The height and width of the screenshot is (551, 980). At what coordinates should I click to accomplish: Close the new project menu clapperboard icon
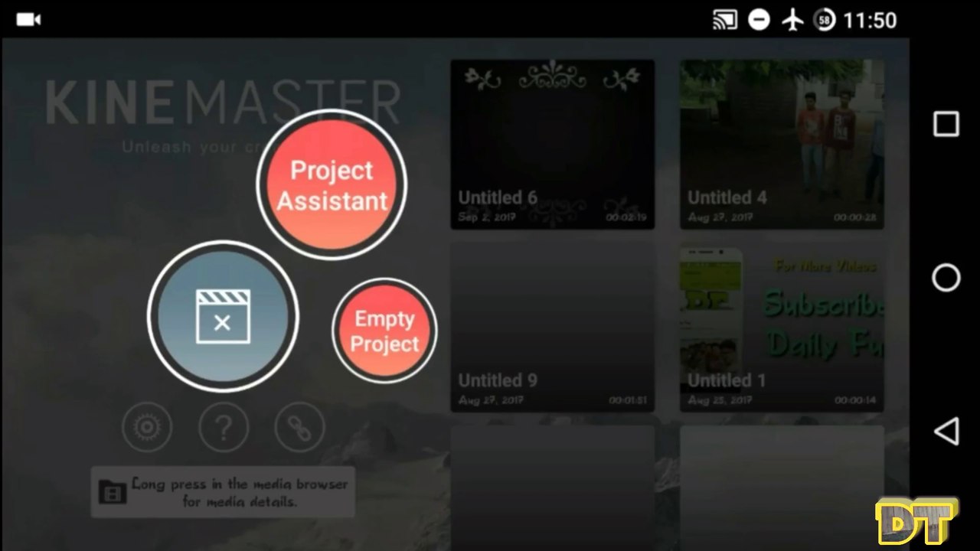223,316
